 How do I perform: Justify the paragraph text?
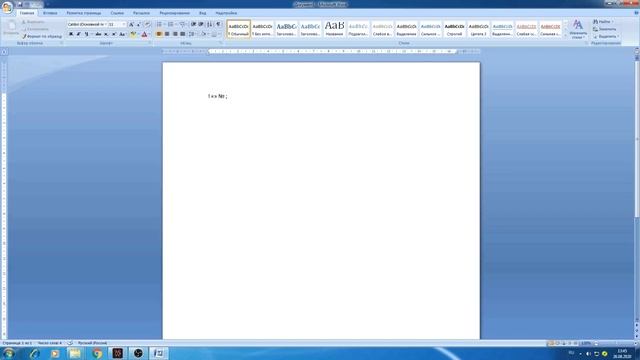click(x=182, y=34)
